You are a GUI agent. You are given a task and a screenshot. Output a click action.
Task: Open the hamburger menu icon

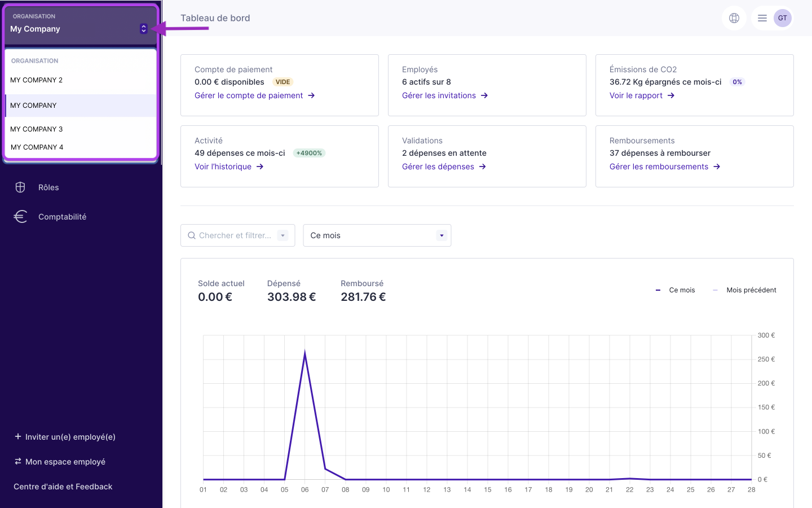point(762,18)
